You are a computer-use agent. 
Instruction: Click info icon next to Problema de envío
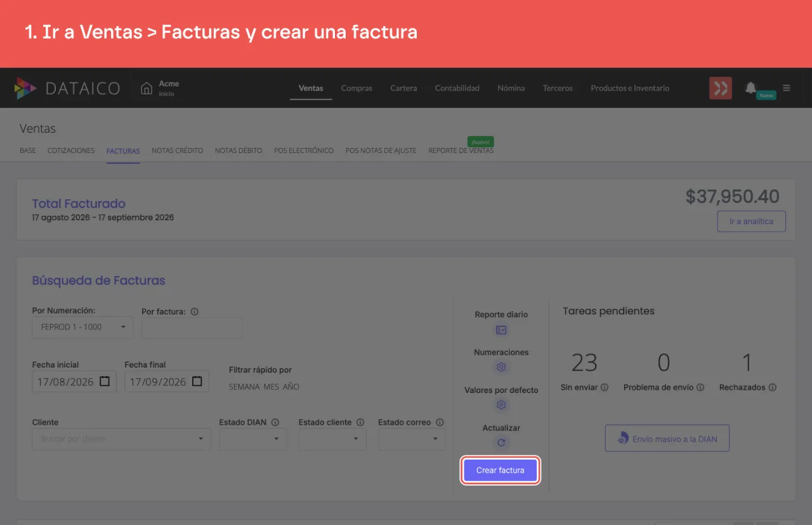click(x=700, y=387)
